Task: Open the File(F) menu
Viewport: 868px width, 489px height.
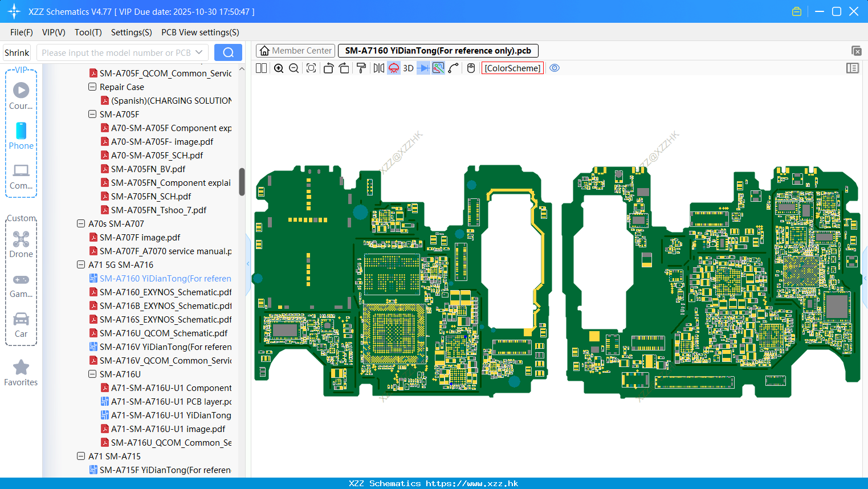Action: click(22, 32)
